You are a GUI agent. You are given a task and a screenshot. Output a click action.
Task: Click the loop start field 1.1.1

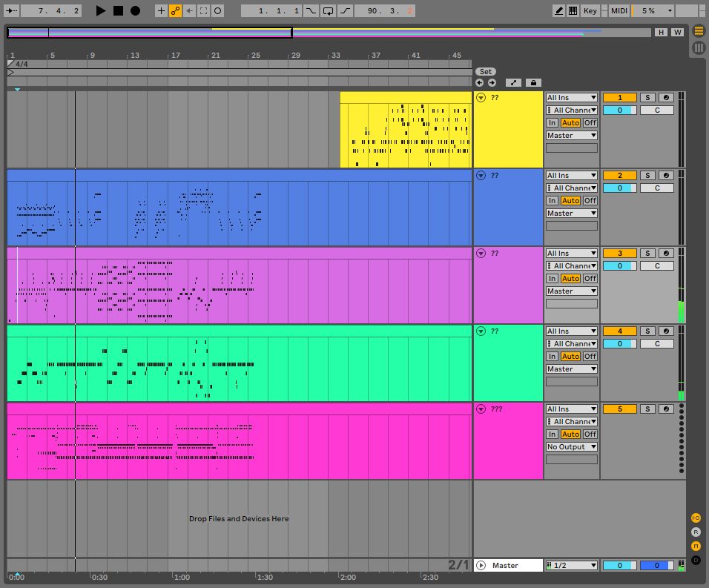click(271, 11)
